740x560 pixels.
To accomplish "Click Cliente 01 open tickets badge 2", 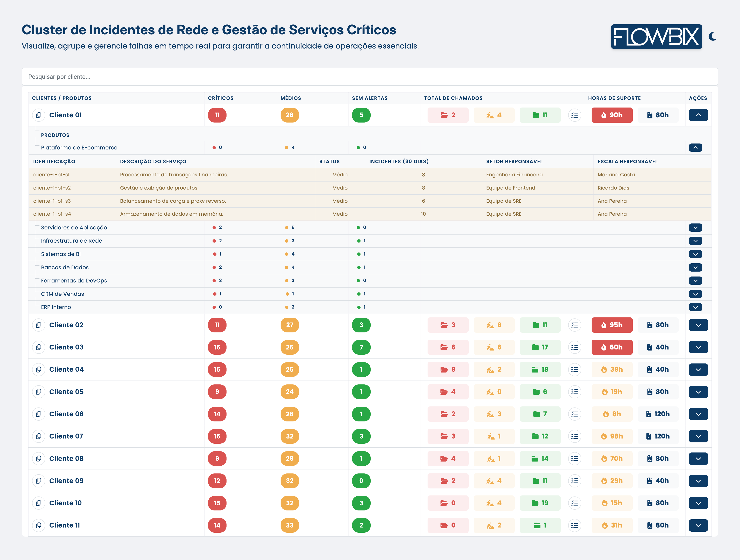I will coord(448,115).
